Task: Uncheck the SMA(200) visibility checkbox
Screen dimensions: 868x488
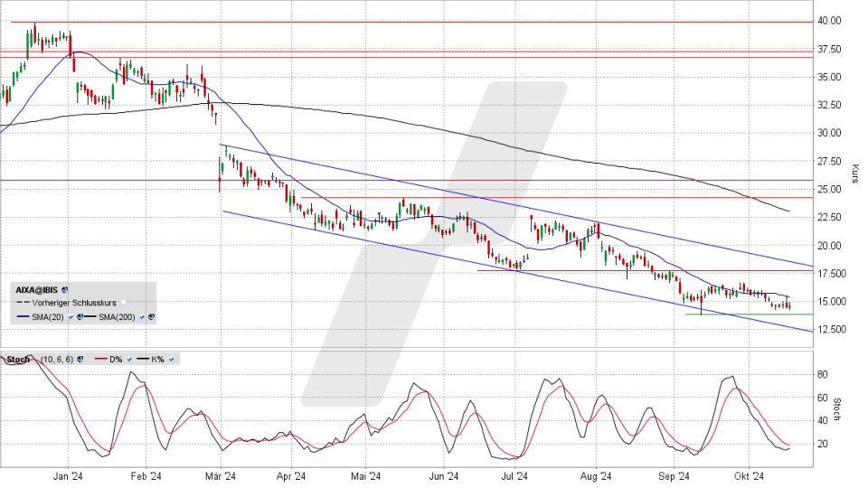Action: (142, 317)
